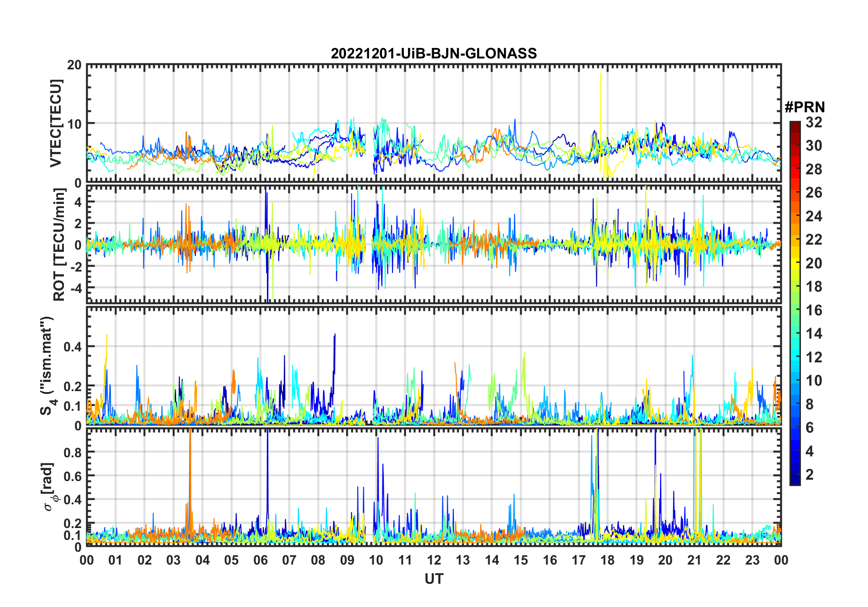This screenshot has height=607, width=868.
Task: Click colorbar tick label 2
Action: 810,475
